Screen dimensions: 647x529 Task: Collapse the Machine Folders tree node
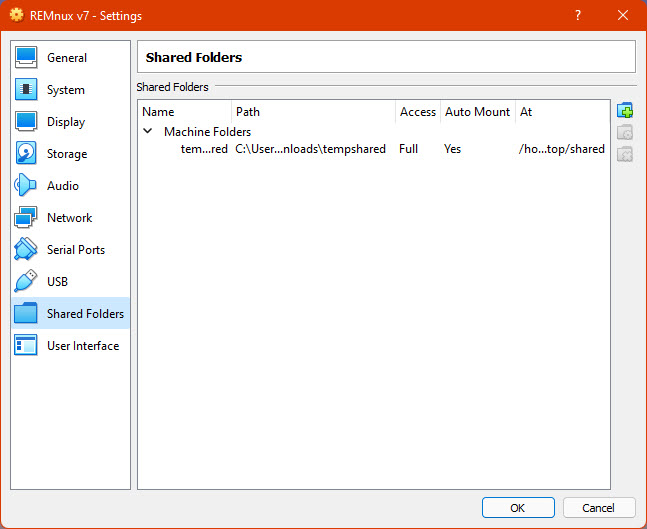[x=148, y=131]
